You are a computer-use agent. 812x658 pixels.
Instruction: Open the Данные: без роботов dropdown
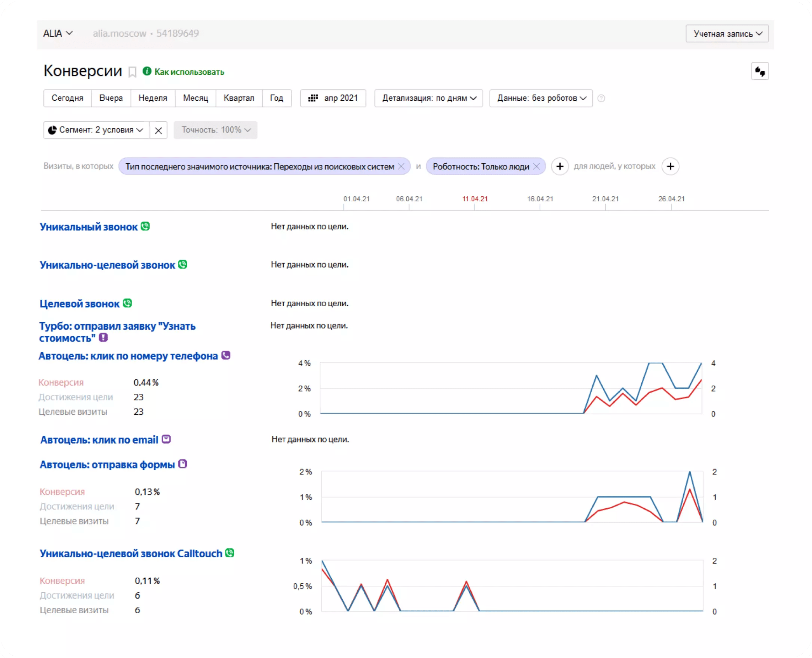point(541,99)
